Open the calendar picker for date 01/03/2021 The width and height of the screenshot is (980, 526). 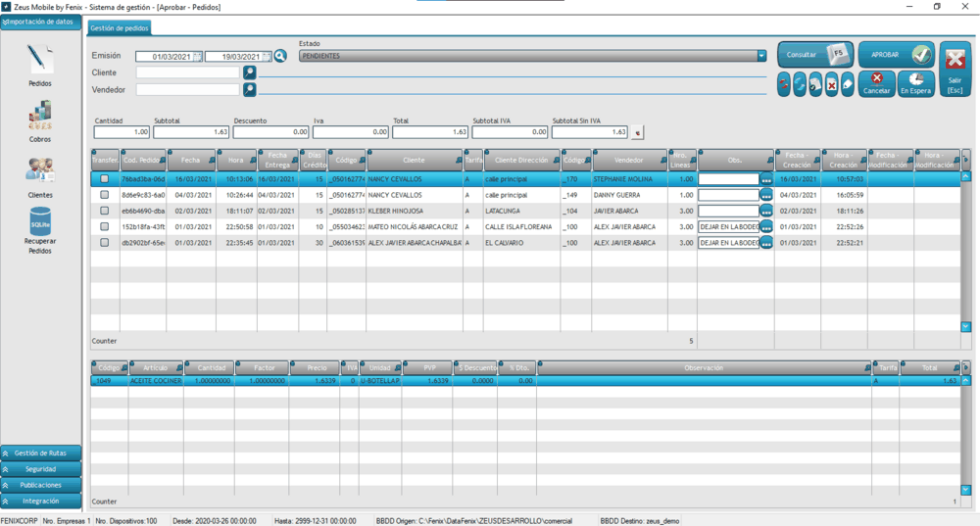pyautogui.click(x=198, y=57)
